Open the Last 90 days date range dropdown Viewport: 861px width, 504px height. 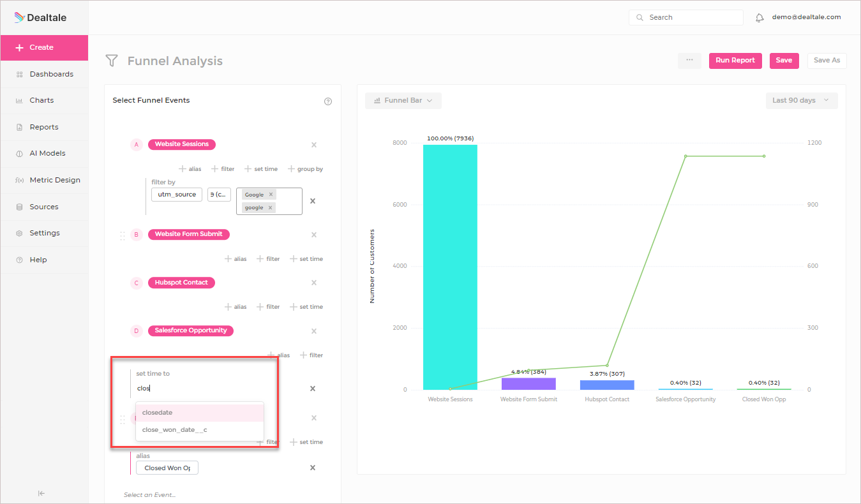click(x=802, y=101)
